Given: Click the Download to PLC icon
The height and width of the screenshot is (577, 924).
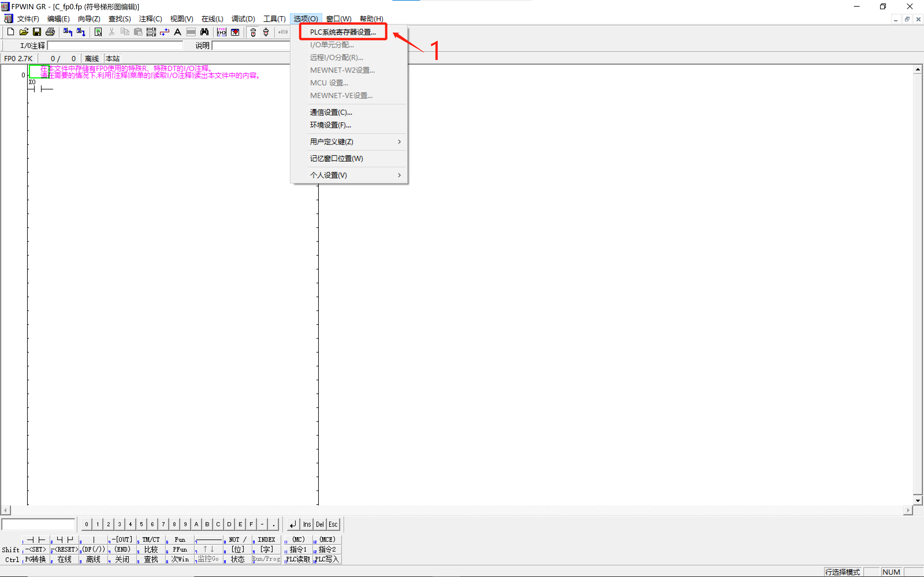Looking at the screenshot, I should (81, 32).
